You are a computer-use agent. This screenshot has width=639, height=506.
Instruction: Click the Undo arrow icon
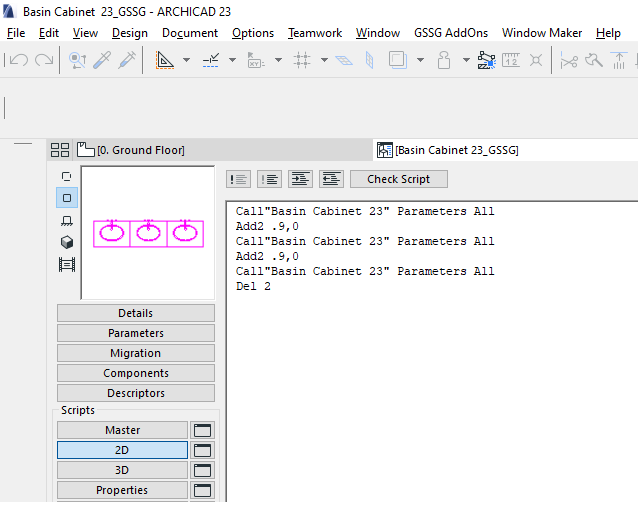(19, 60)
